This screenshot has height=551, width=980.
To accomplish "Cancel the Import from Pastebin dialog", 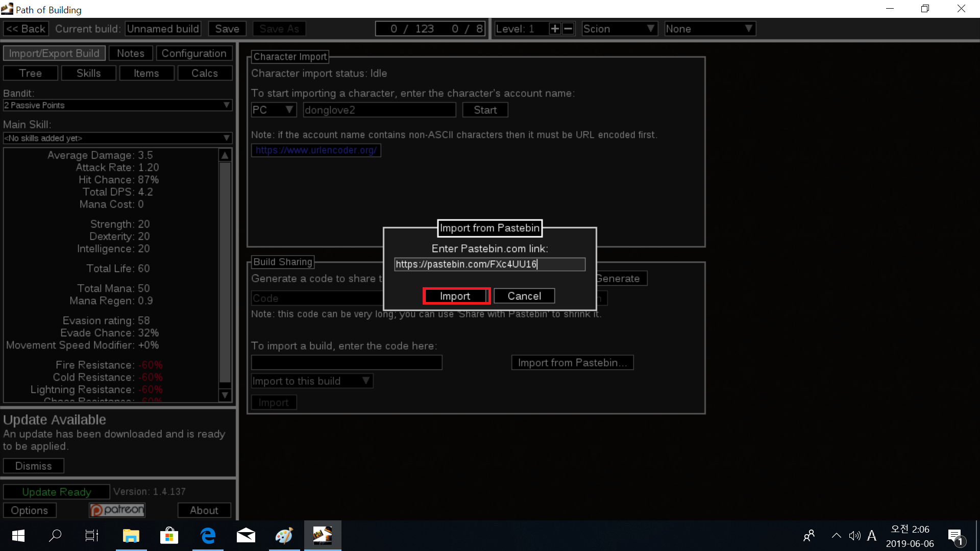I will [x=524, y=296].
